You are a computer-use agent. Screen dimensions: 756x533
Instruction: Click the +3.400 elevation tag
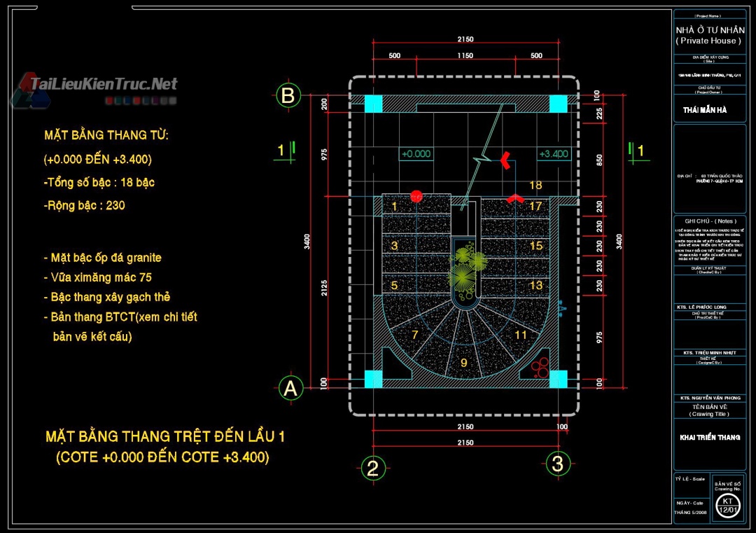(x=554, y=153)
